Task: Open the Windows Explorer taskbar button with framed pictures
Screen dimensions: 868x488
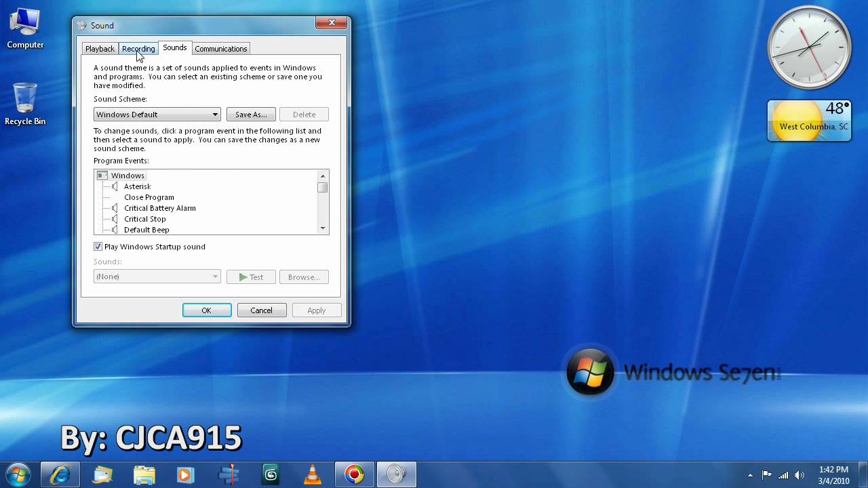Action: (x=102, y=474)
